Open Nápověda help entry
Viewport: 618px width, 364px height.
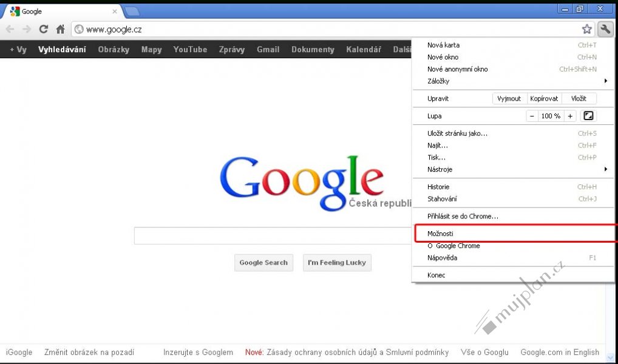coord(513,258)
